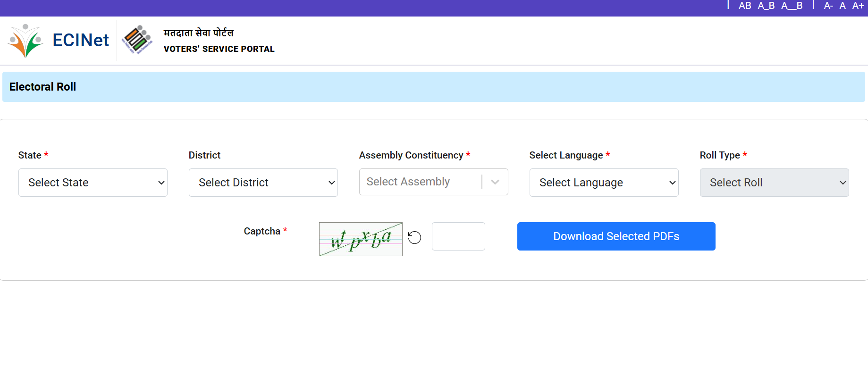Decrease font size with A-

click(x=828, y=6)
